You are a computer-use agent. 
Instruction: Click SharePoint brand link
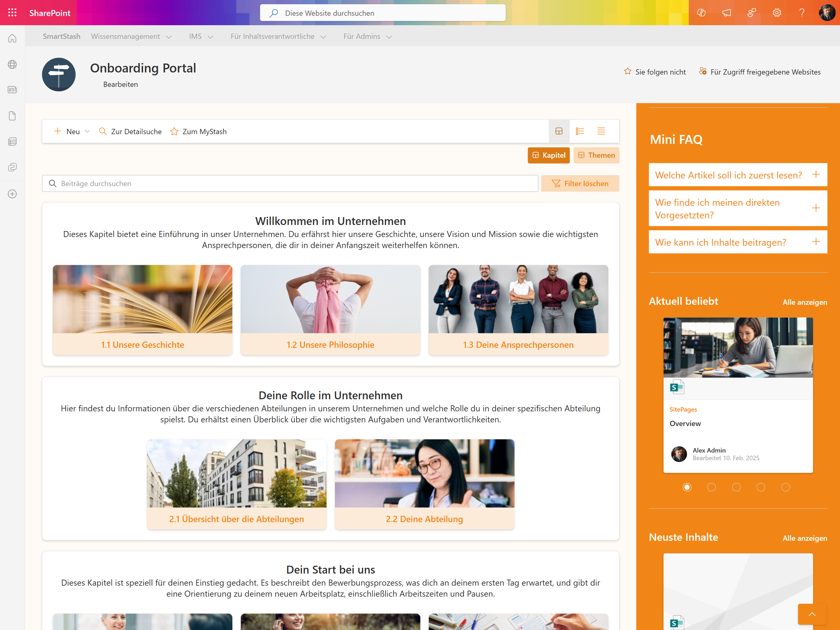click(50, 13)
